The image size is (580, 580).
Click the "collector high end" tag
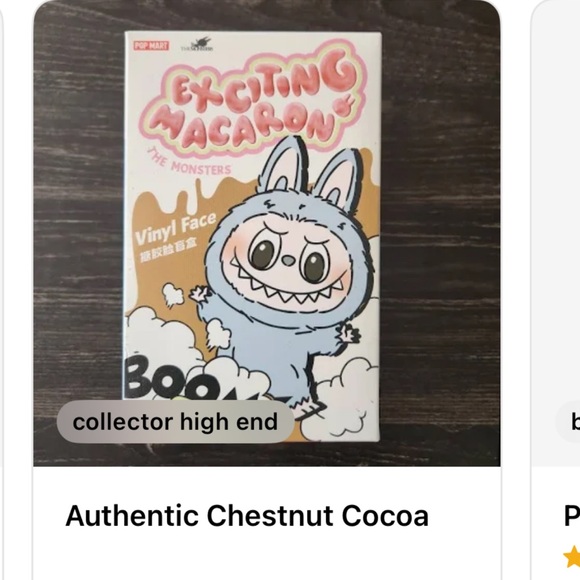pyautogui.click(x=175, y=421)
